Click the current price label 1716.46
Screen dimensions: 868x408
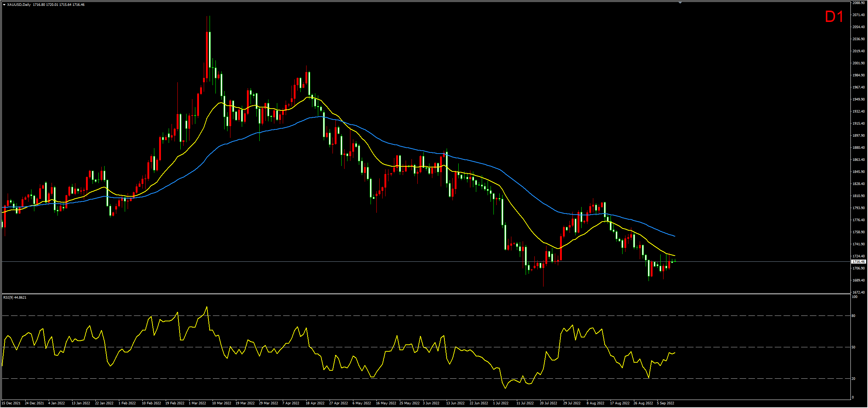[x=858, y=262]
